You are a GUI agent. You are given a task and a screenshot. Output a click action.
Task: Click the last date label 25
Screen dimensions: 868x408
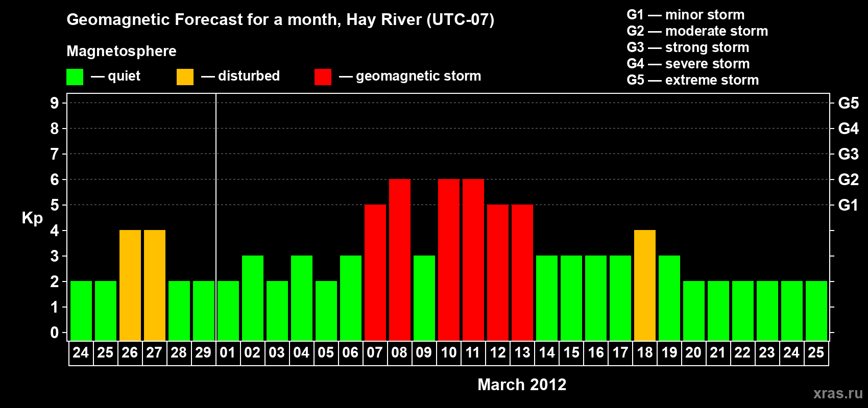pos(816,352)
